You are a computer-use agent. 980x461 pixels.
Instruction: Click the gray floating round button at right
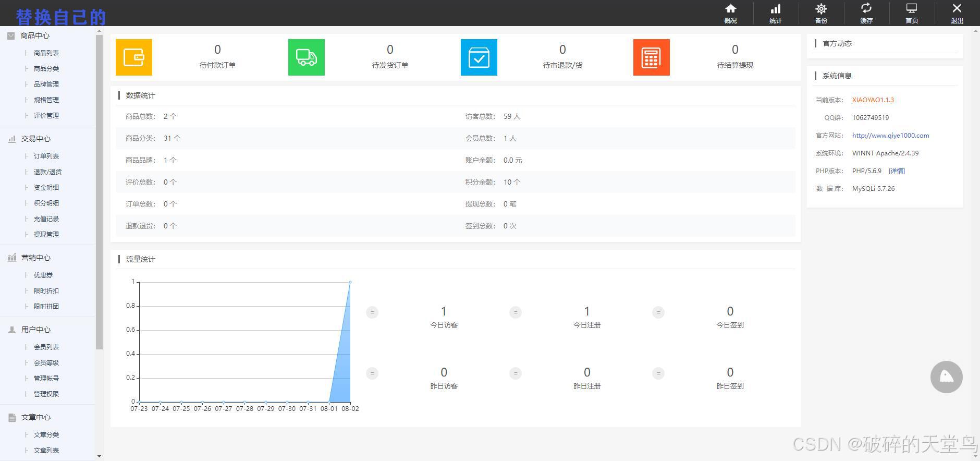click(x=947, y=377)
